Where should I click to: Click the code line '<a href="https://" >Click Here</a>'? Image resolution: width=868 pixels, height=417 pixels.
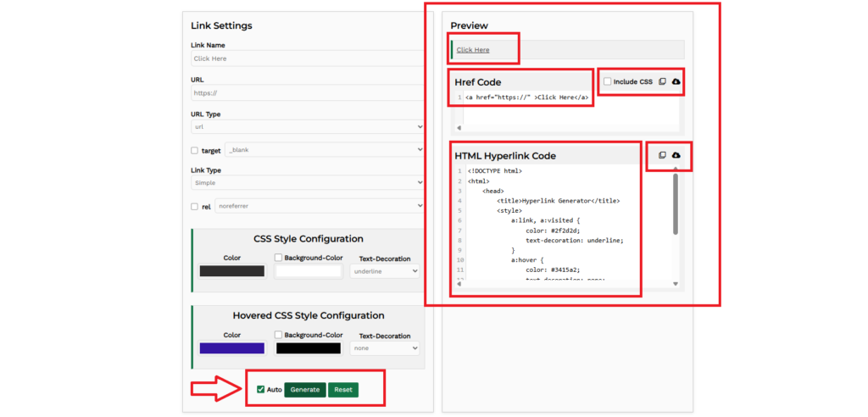[526, 98]
